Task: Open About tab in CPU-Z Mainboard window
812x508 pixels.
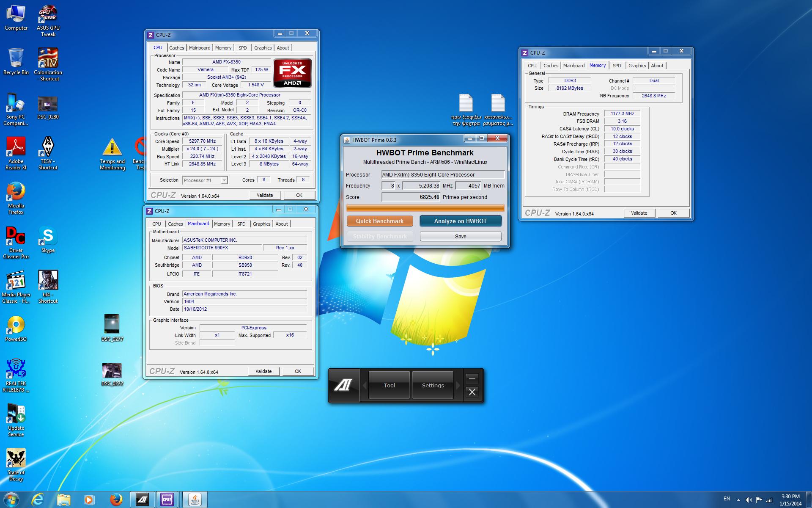Action: point(282,224)
